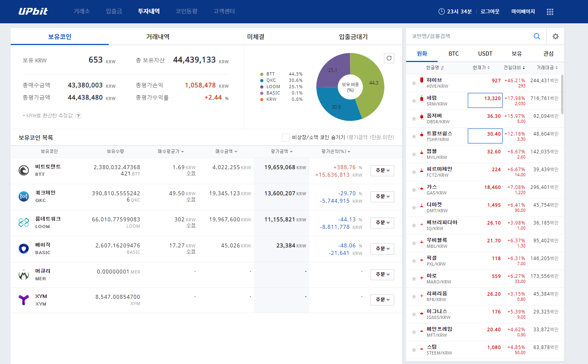Image resolution: width=588 pixels, height=364 pixels.
Task: Favorite 피르마체인 with its star
Action: coord(414,172)
